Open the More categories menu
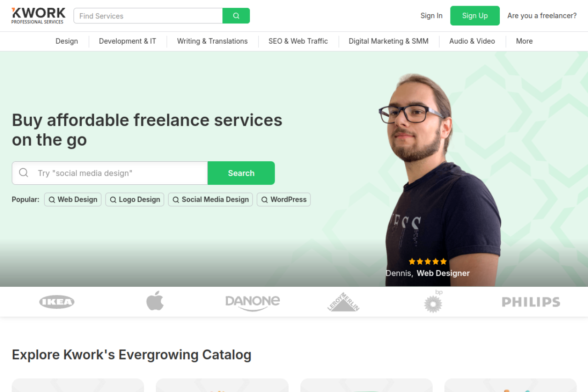 pos(524,41)
